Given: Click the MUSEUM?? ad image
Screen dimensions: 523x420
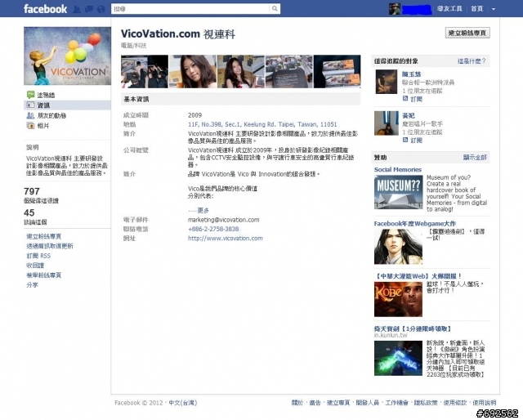Looking at the screenshot, I should pyautogui.click(x=398, y=193).
